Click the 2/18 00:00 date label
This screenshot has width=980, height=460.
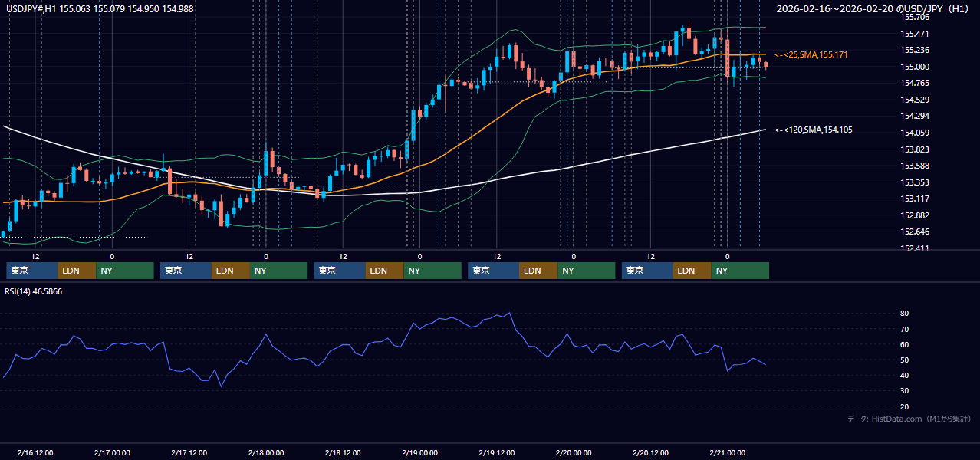(x=266, y=452)
